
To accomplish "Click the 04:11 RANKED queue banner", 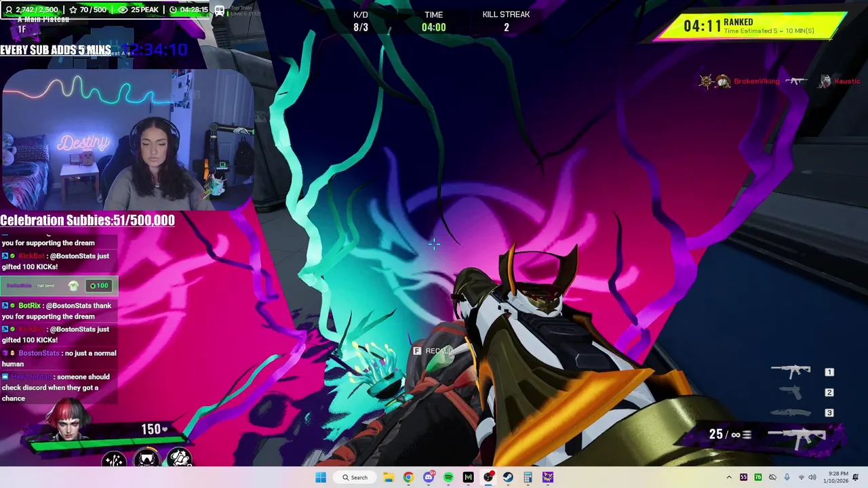I will point(751,26).
